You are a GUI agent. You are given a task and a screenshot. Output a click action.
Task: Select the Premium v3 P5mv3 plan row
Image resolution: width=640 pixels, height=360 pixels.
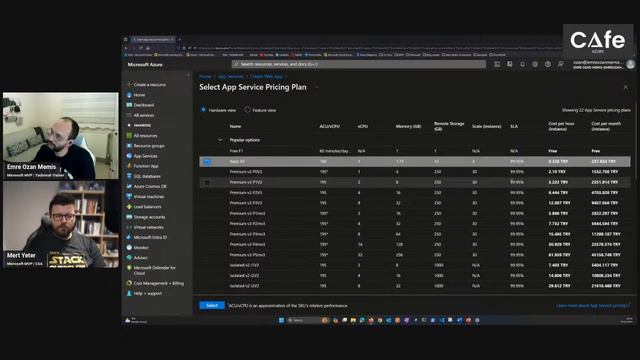415,255
